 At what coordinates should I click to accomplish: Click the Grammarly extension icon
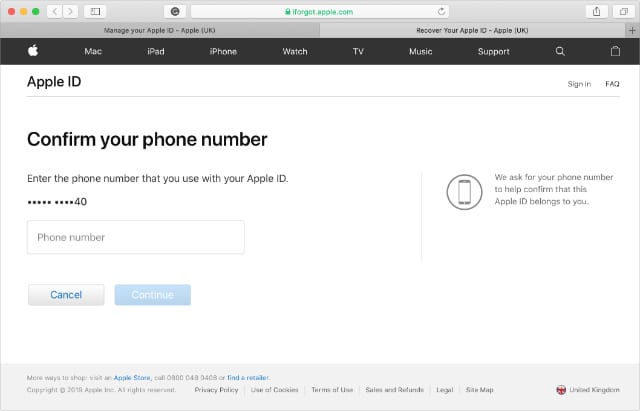pyautogui.click(x=175, y=11)
